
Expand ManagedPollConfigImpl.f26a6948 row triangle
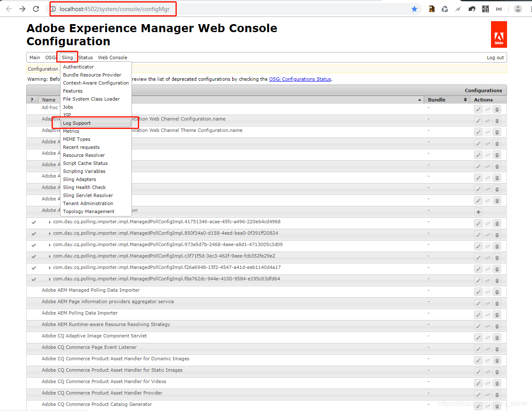[50, 268]
